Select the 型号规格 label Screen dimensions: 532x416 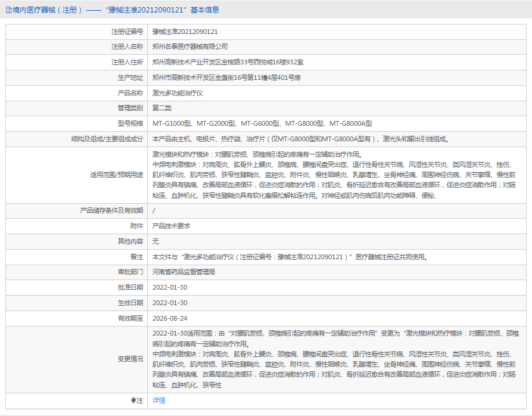point(130,123)
